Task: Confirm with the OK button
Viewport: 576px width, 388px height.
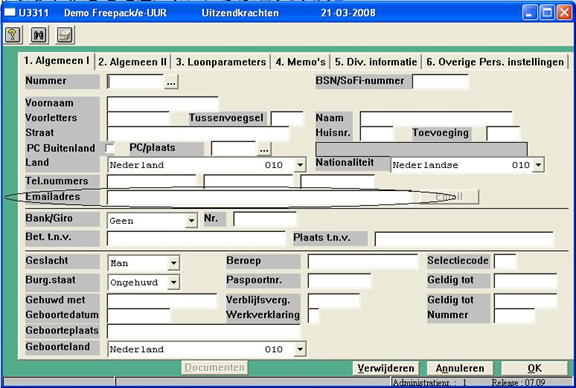Action: pyautogui.click(x=534, y=368)
